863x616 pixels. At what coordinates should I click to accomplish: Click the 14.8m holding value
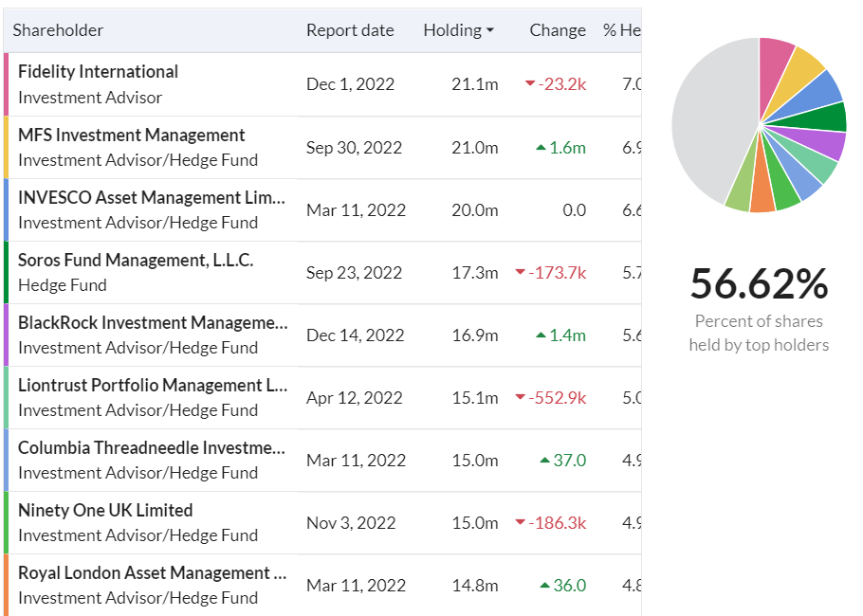pos(475,586)
